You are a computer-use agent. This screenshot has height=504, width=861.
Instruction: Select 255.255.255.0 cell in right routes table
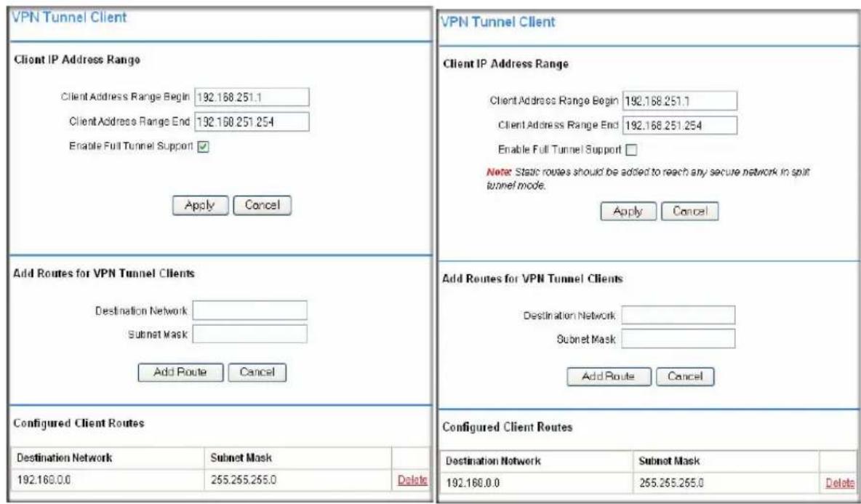tap(726, 483)
